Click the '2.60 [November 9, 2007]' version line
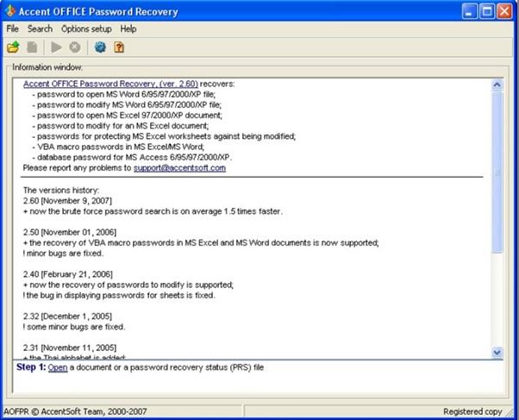Viewport: 519px width, 420px height. pyautogui.click(x=67, y=201)
